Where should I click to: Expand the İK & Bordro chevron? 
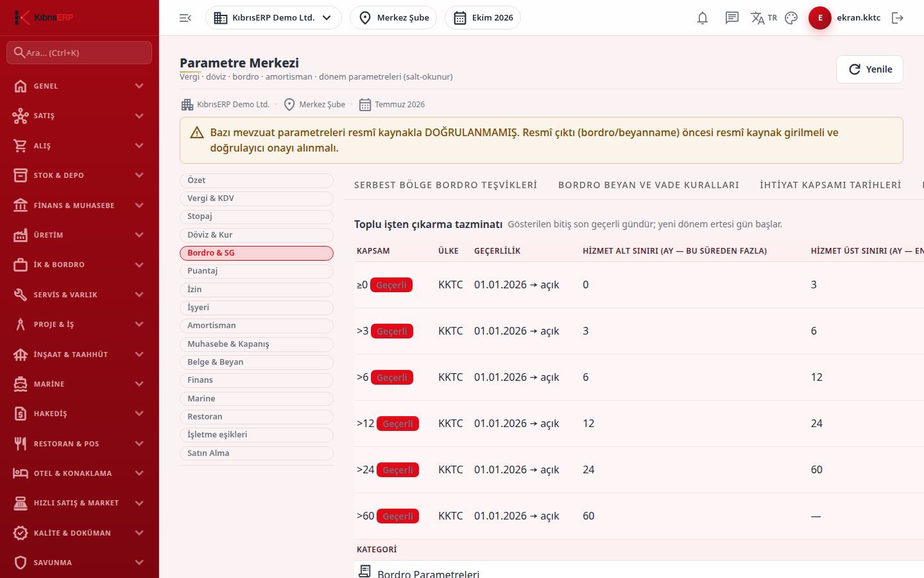pos(139,265)
